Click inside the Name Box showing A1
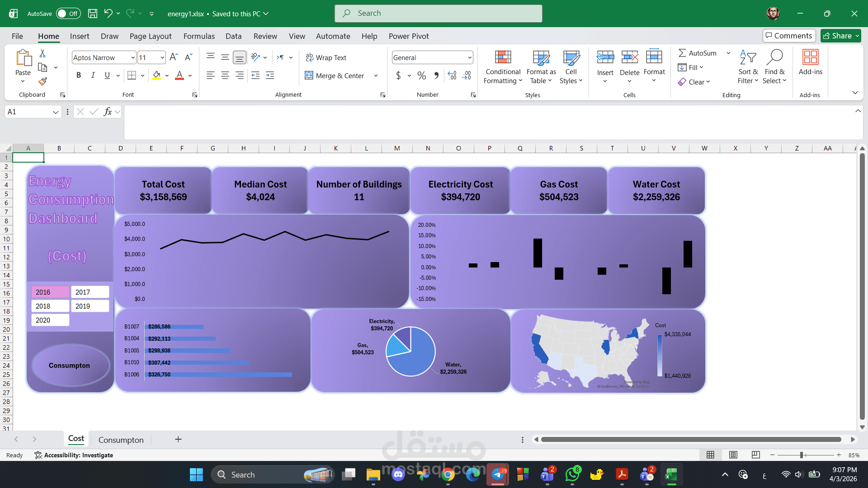Viewport: 868px width, 488px height. 27,112
